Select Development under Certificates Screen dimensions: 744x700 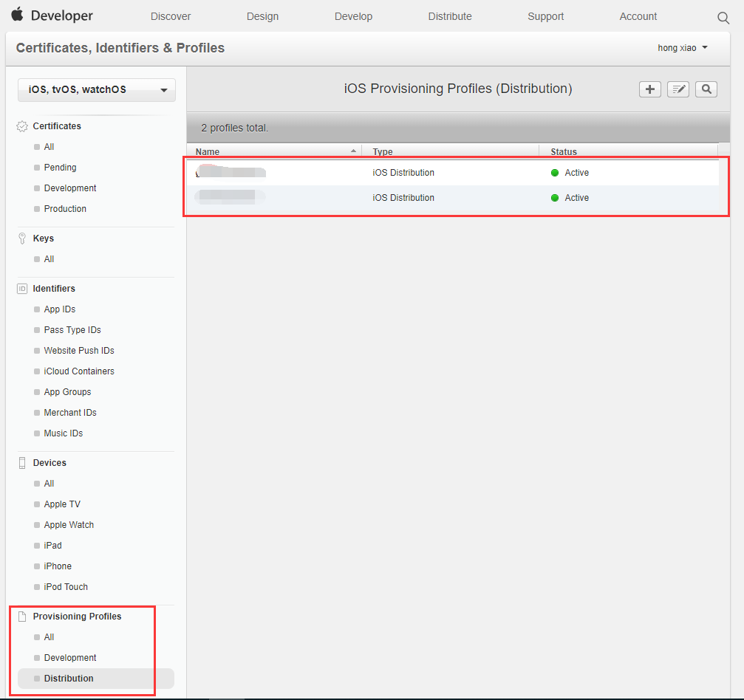70,188
